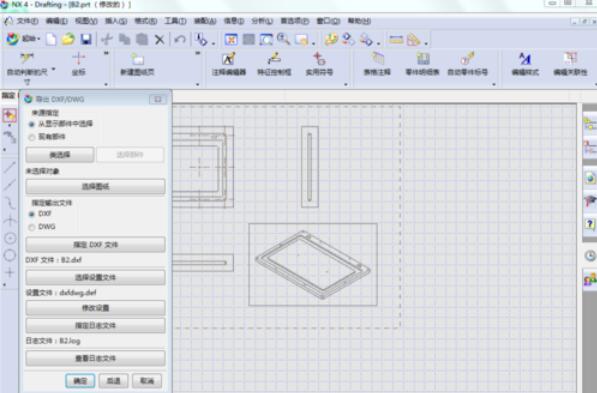This screenshot has height=393, width=597.
Task: Select the Parts List (零件明细表) tool
Action: 422,64
